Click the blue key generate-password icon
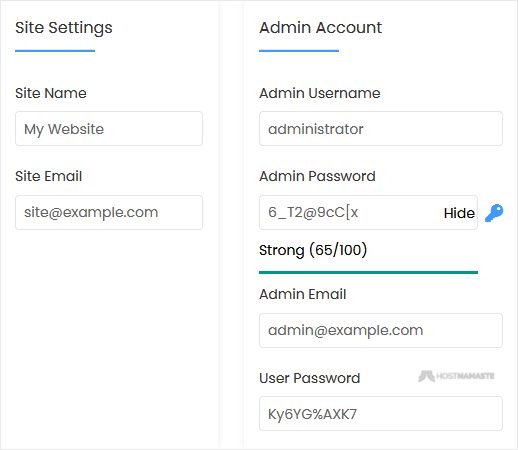The height and width of the screenshot is (450, 518). pos(494,213)
